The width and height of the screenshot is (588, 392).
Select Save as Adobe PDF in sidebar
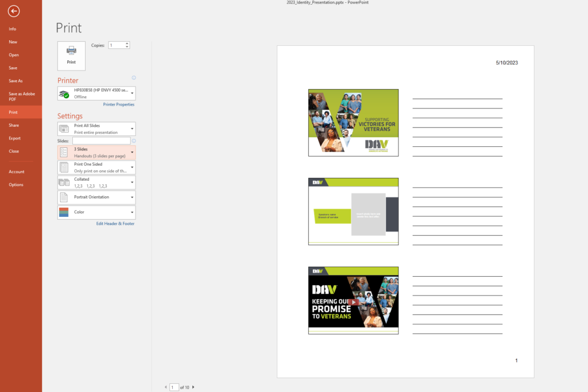pos(21,96)
